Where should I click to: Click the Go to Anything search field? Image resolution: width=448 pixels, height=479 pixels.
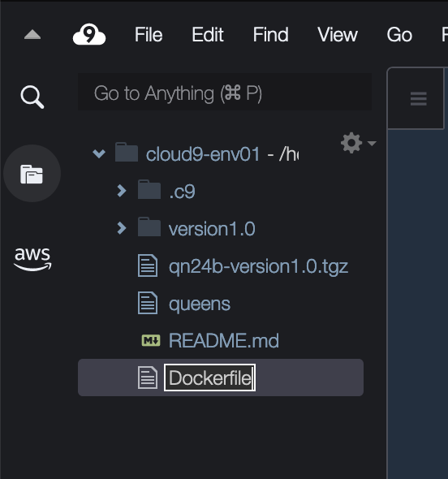pos(225,92)
